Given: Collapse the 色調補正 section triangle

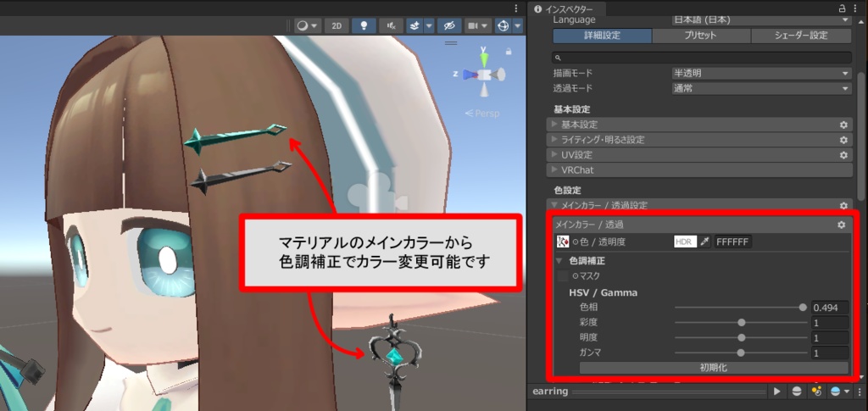Looking at the screenshot, I should pyautogui.click(x=559, y=260).
